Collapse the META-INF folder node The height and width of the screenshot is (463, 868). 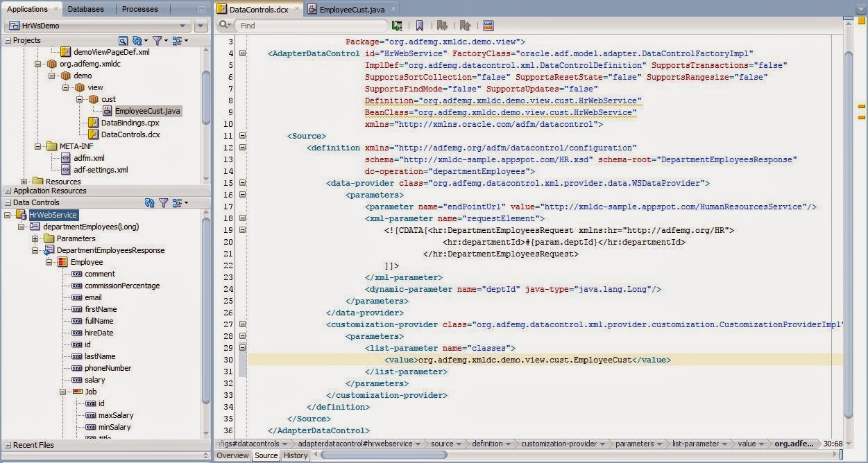38,146
